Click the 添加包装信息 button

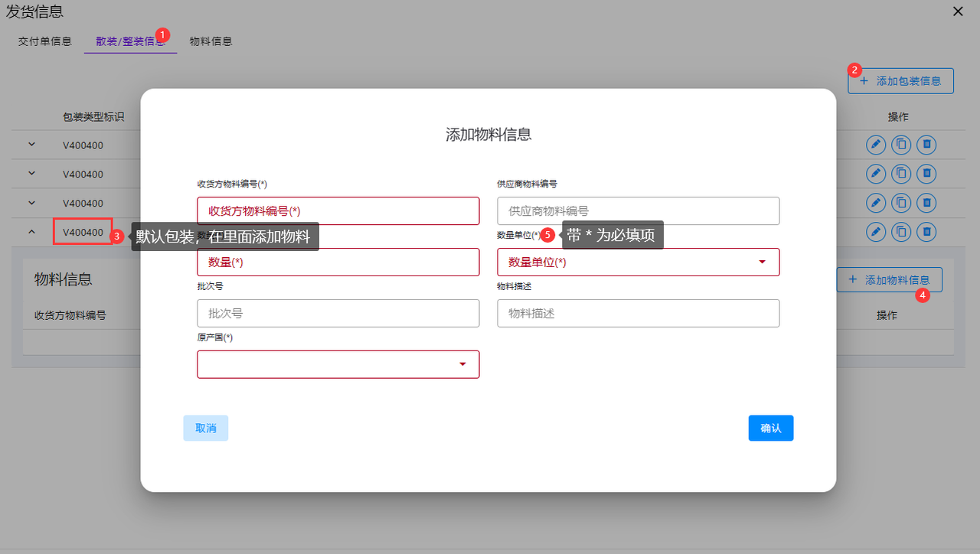900,80
